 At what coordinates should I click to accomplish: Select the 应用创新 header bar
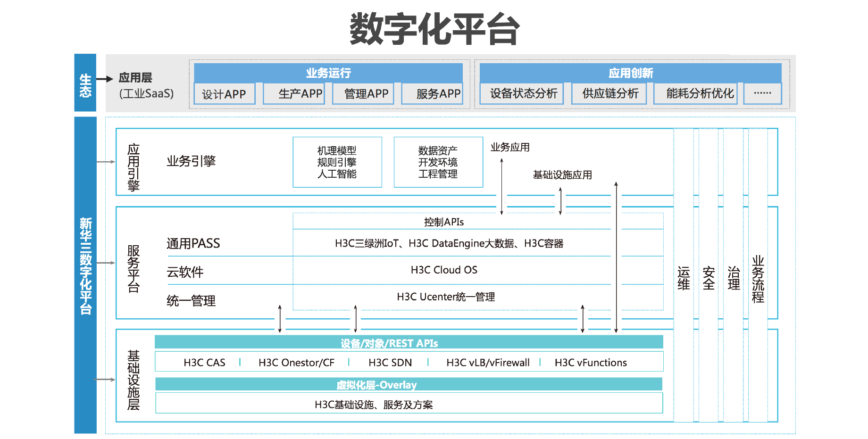[630, 73]
